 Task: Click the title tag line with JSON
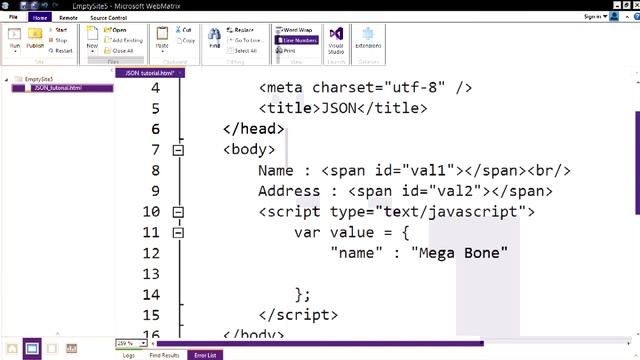point(343,109)
